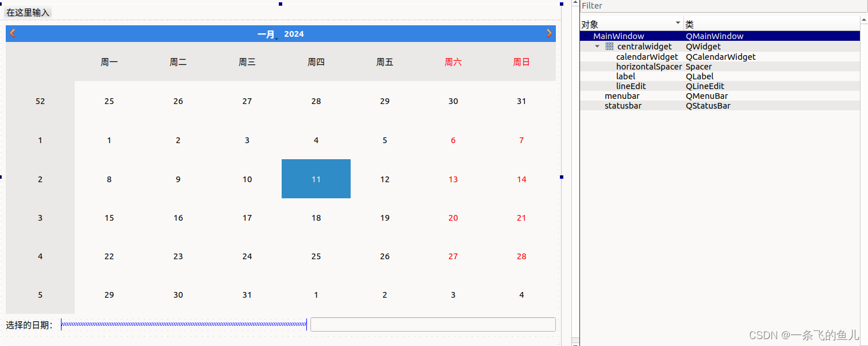868x346 pixels.
Task: Select date 19 in the calendar
Action: (x=385, y=218)
